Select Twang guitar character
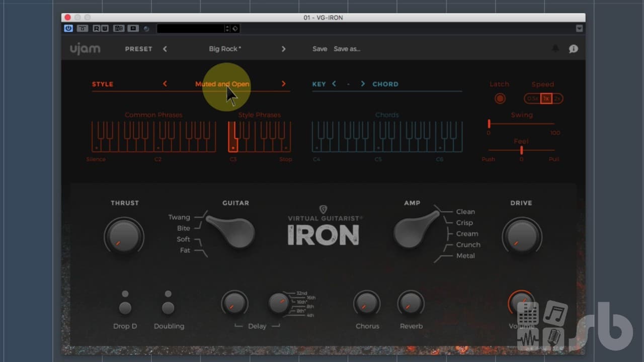 coord(179,217)
